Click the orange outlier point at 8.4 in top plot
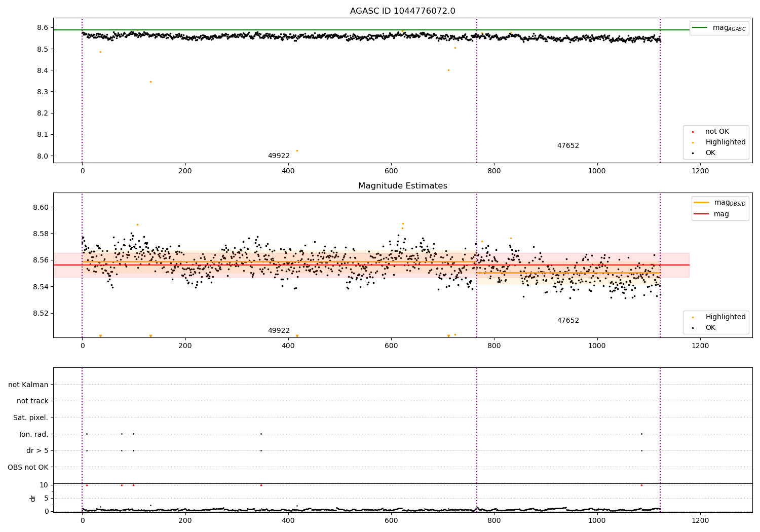Viewport: 760px width, 532px height. [x=448, y=70]
